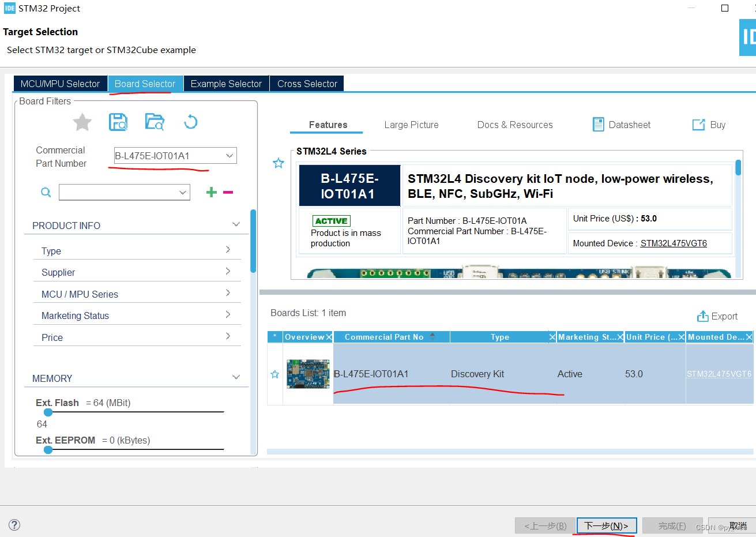Open the Example Selector tab
Image resolution: width=756 pixels, height=537 pixels.
226,84
